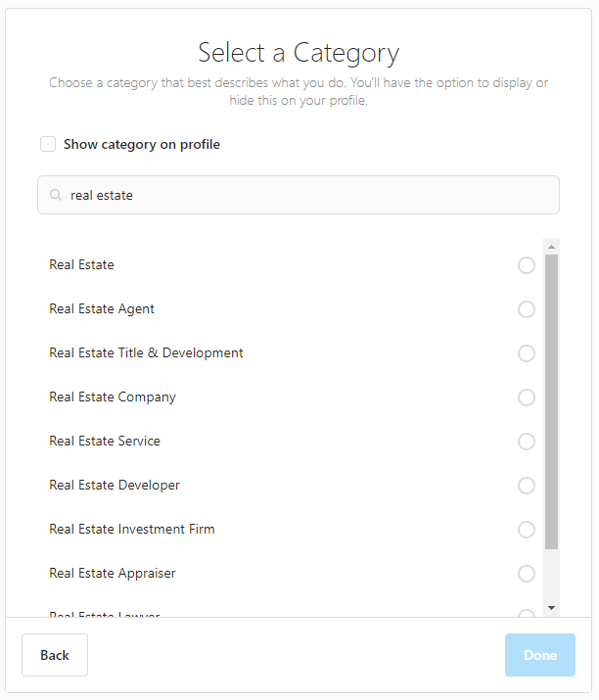This screenshot has height=700, width=599.
Task: Click the Real Estate Investment Firm label
Action: (x=132, y=529)
